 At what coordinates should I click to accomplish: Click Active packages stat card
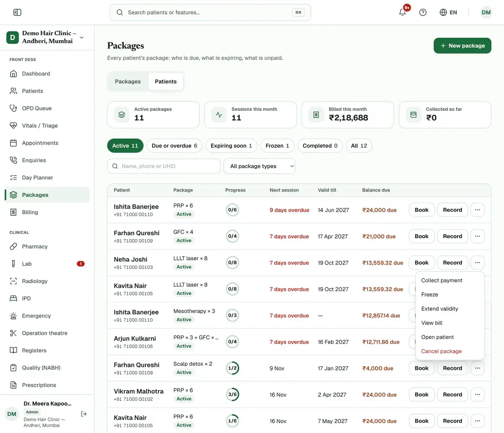[153, 115]
